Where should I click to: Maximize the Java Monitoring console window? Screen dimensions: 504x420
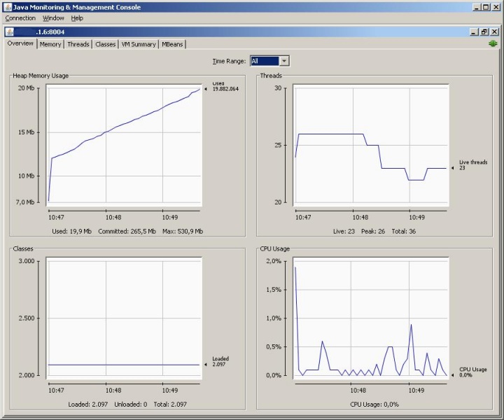[x=486, y=7]
